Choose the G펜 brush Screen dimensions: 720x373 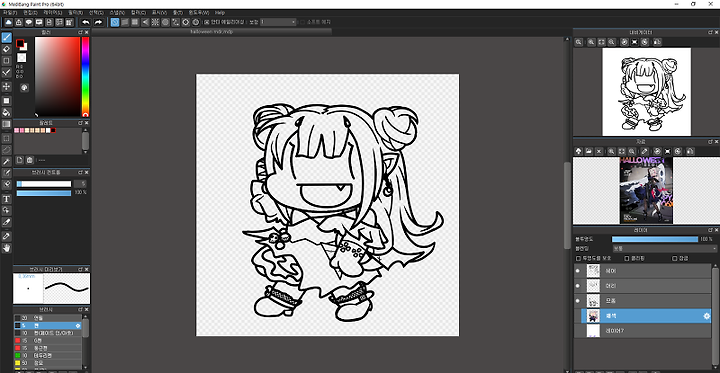(48, 340)
